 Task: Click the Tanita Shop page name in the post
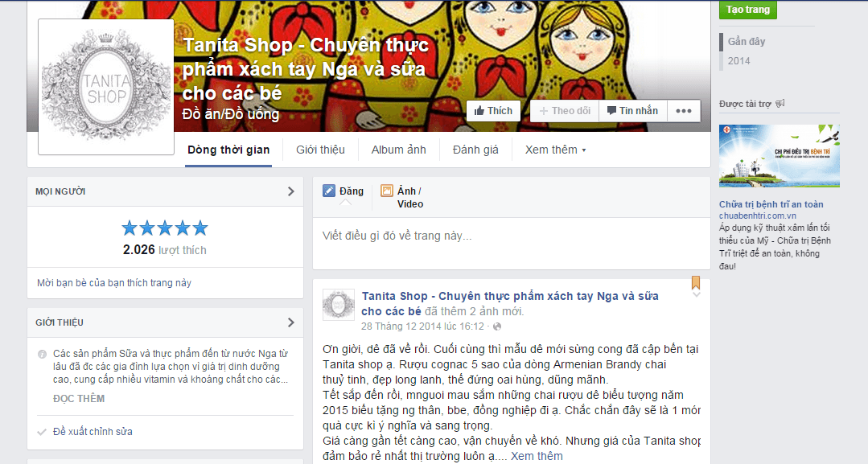510,303
